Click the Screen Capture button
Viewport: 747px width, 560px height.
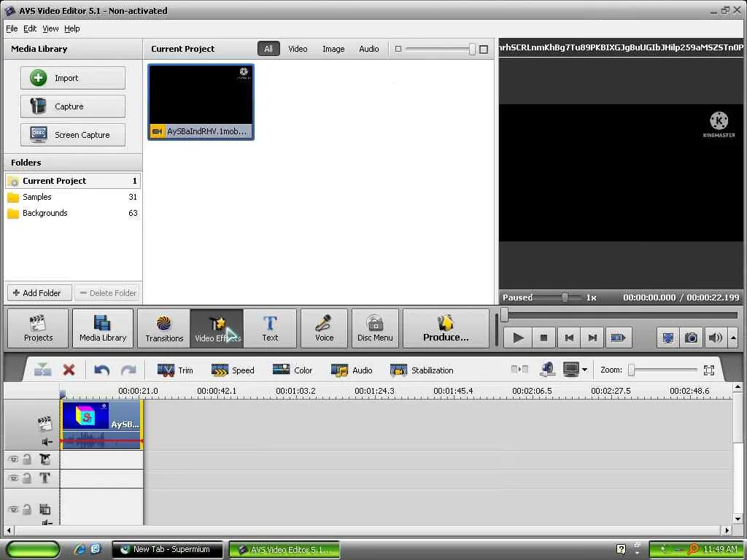73,135
